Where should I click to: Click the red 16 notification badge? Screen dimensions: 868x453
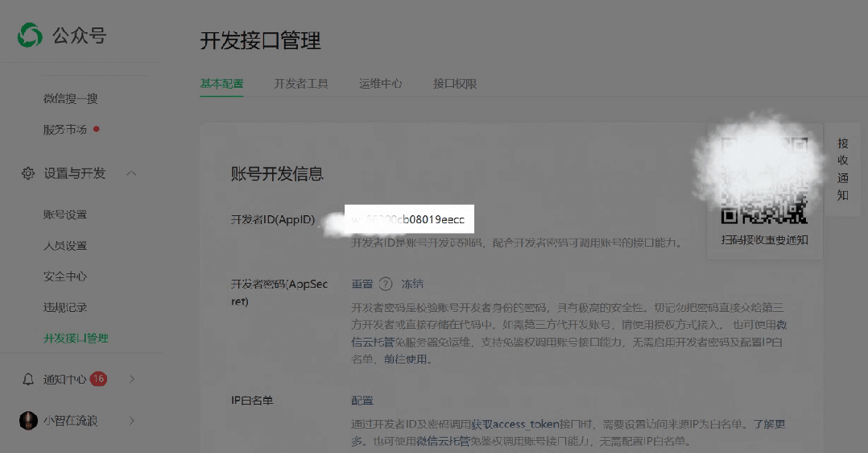[x=98, y=380]
